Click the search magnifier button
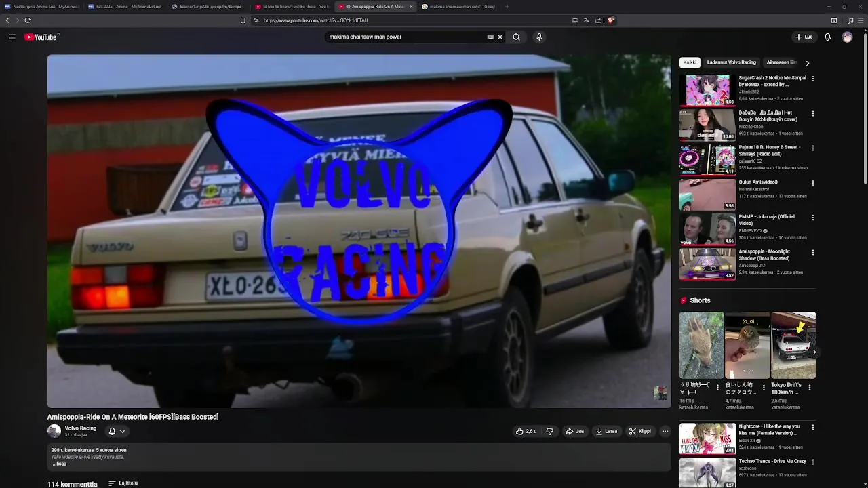Image resolution: width=868 pixels, height=488 pixels. (x=516, y=37)
